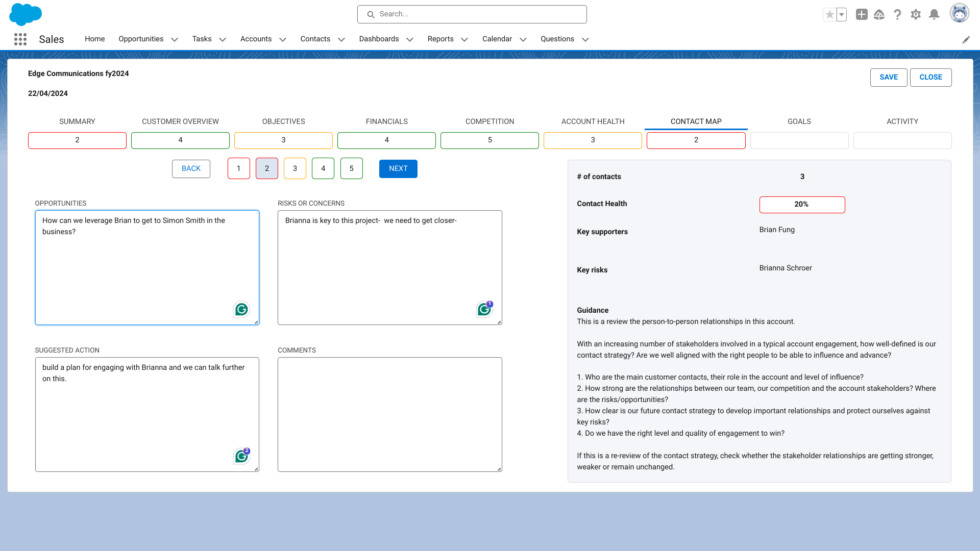This screenshot has height=551, width=980.
Task: Open the App Launcher grid icon
Action: (20, 39)
